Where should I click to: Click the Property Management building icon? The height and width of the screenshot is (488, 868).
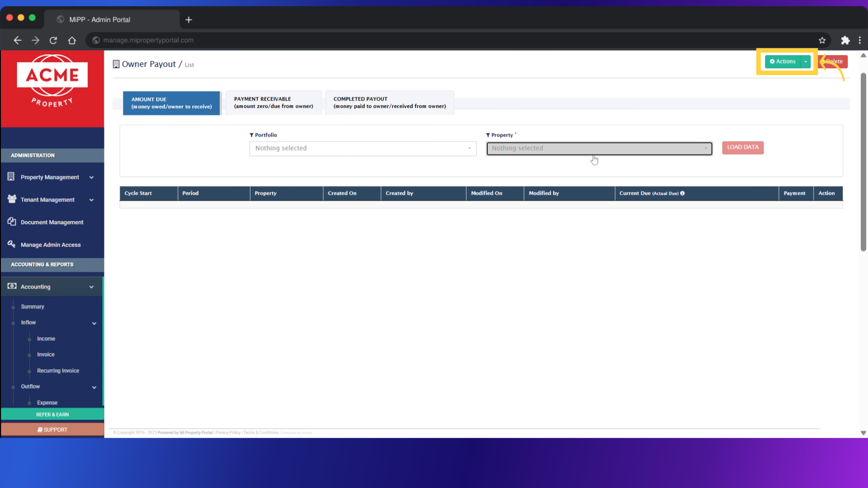11,177
